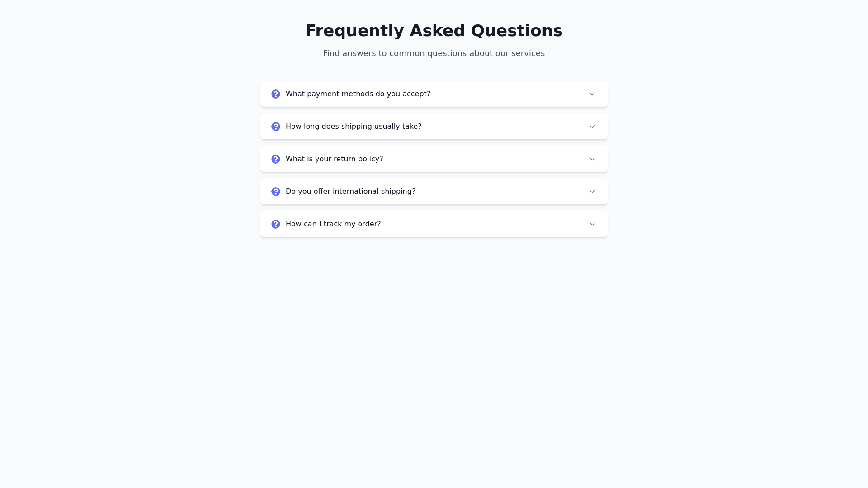Click the question-mark icon beside international shipping
This screenshot has height=488, width=868.
[276, 192]
